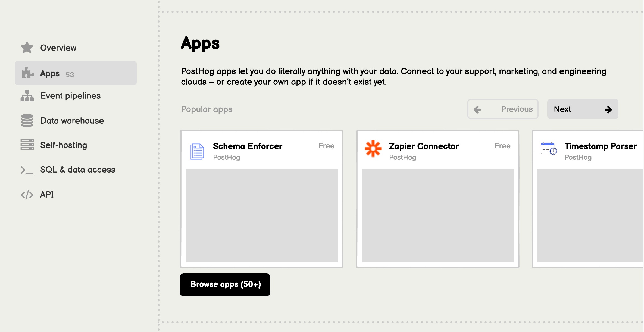Open SQL & data access page
The image size is (644, 332).
78,170
